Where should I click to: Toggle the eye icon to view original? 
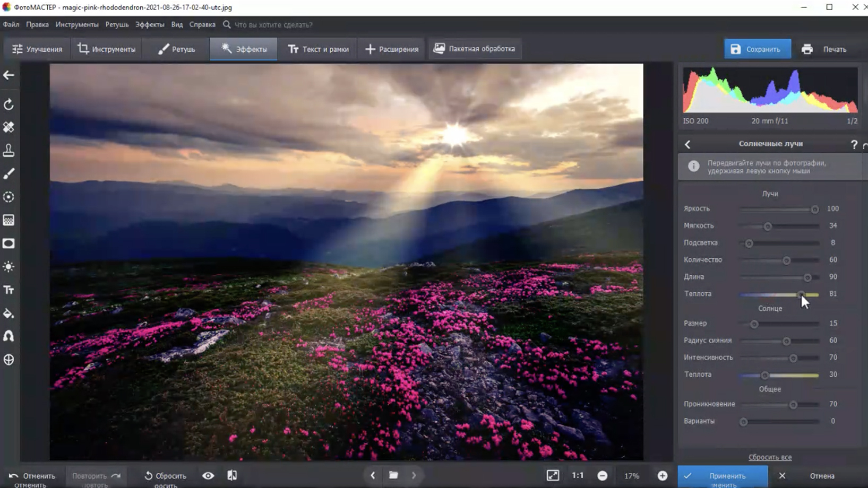[208, 476]
